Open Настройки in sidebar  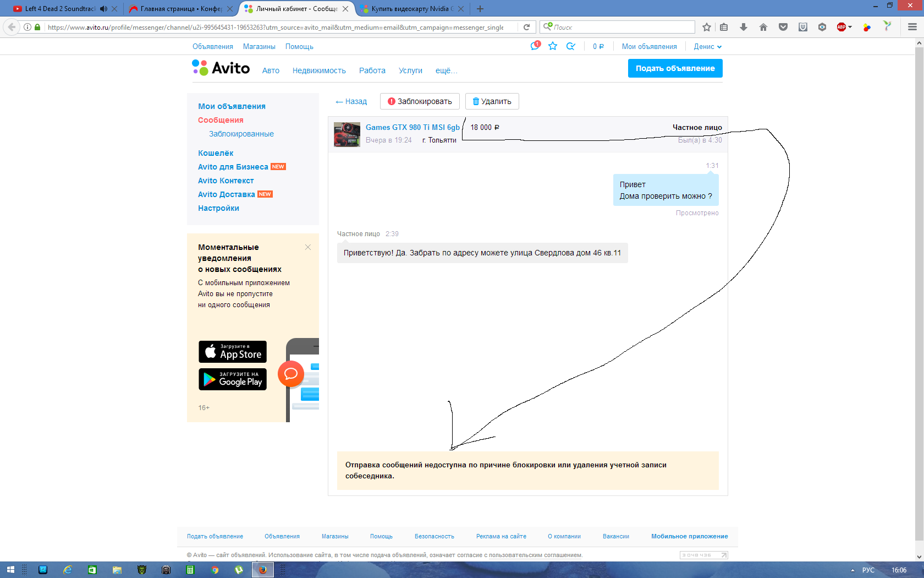218,208
